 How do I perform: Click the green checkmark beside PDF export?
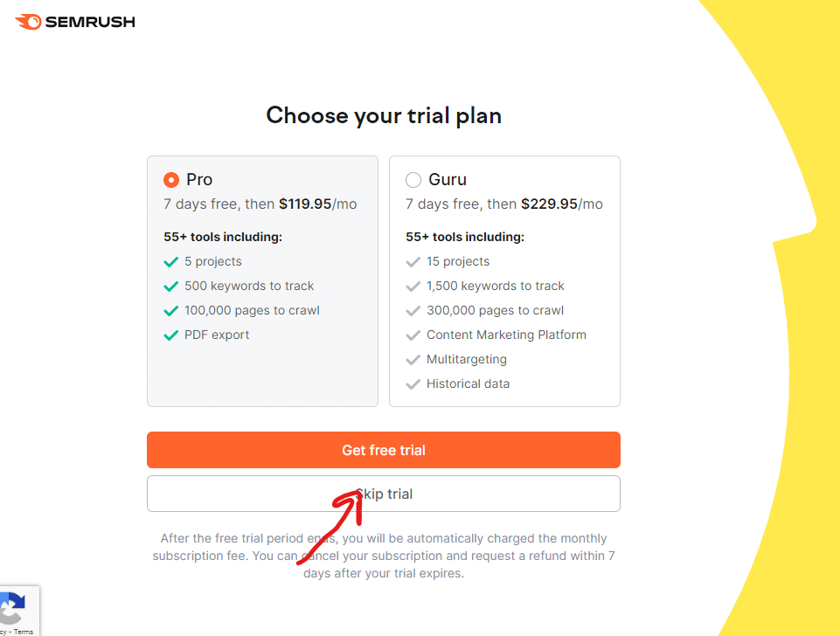pyautogui.click(x=171, y=335)
